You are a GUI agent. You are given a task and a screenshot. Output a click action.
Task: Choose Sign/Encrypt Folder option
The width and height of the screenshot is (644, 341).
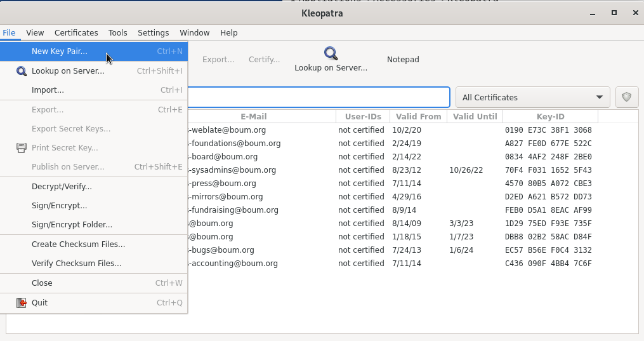click(x=72, y=225)
